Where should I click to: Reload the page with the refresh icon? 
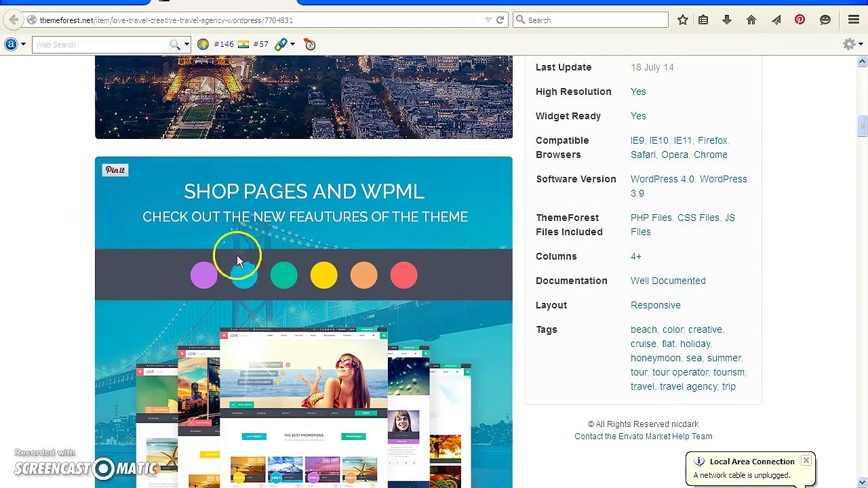500,20
